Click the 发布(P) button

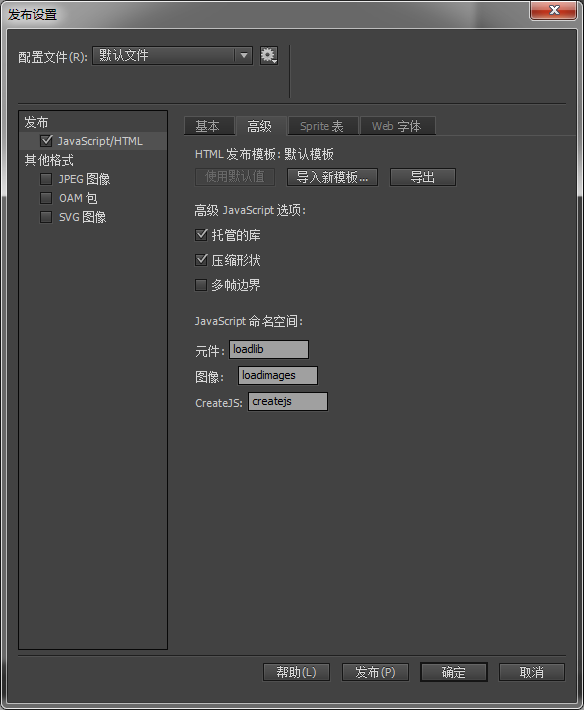[x=375, y=672]
